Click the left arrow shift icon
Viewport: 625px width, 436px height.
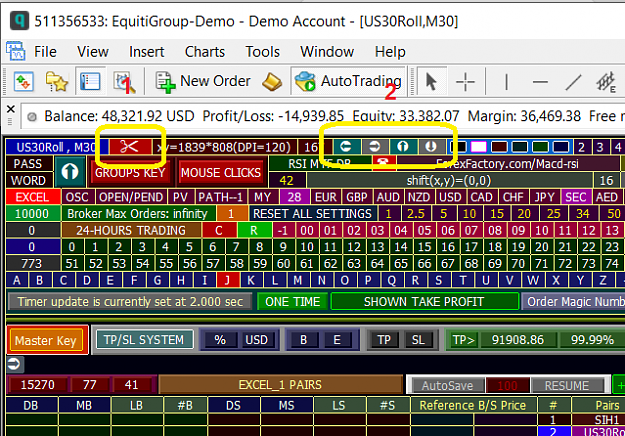click(x=346, y=147)
